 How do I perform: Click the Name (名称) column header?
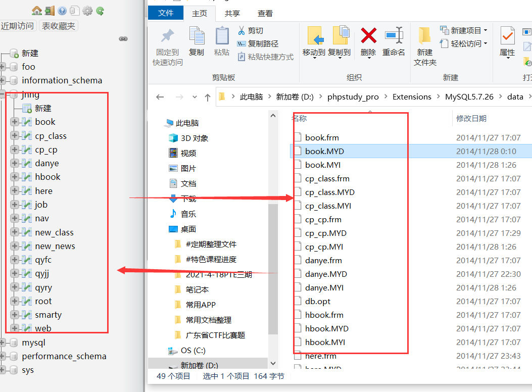[299, 118]
